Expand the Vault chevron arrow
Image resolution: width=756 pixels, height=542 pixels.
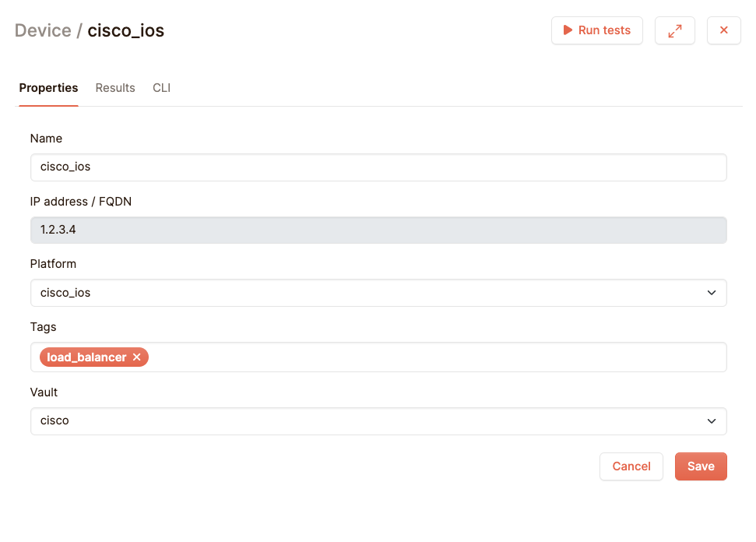[x=711, y=421]
